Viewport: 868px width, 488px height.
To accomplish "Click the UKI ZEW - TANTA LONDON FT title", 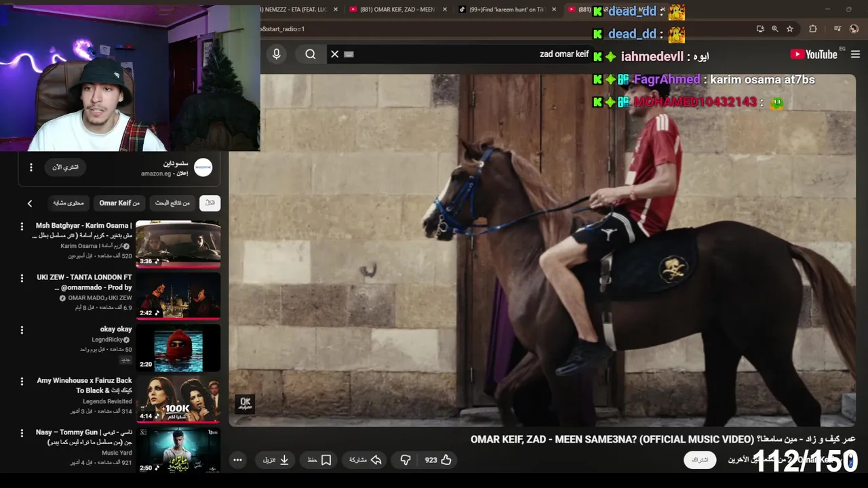I will [85, 282].
